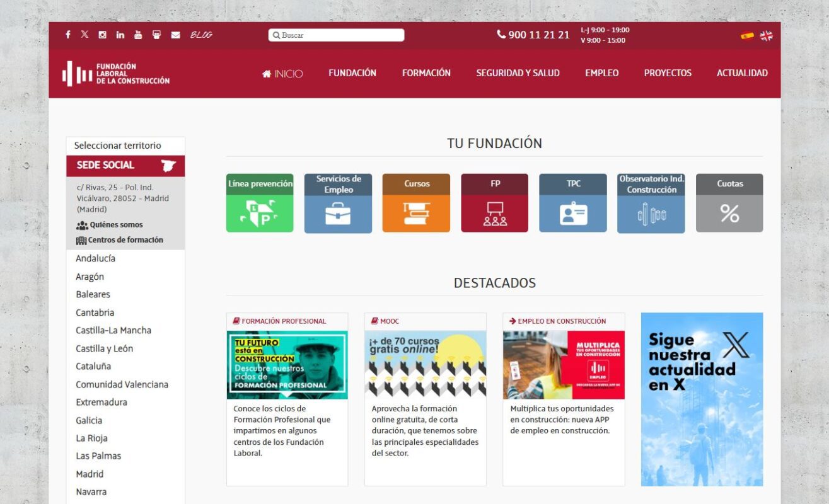Open the green Línea prevención tile

260,203
